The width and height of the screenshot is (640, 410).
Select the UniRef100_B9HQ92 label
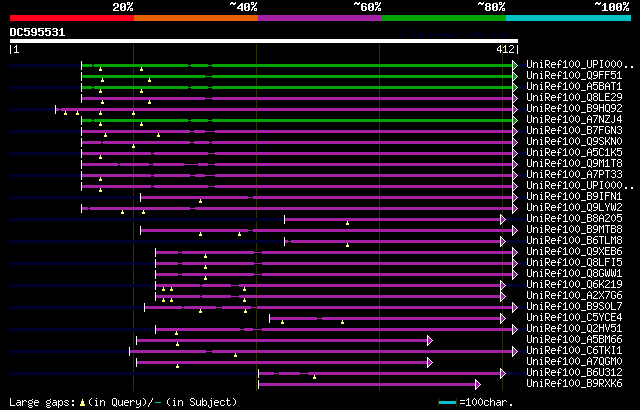click(574, 109)
